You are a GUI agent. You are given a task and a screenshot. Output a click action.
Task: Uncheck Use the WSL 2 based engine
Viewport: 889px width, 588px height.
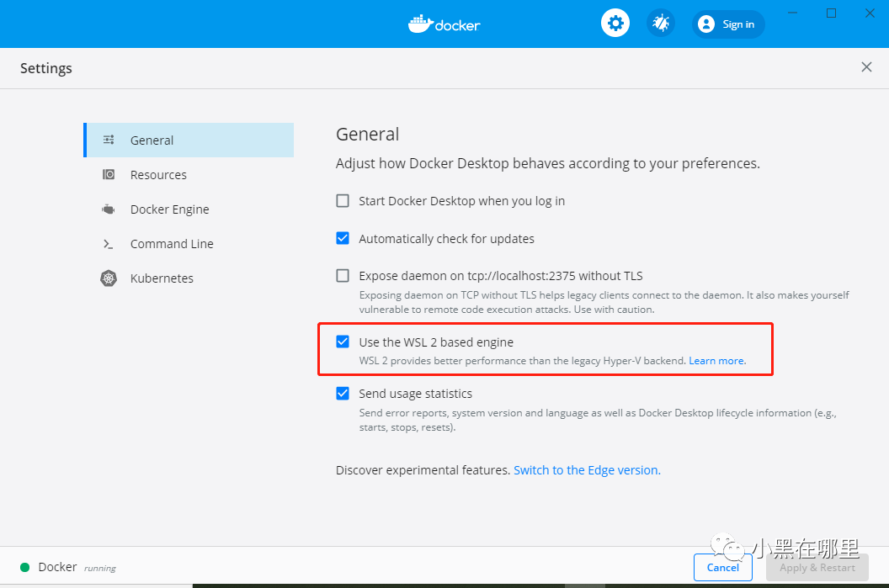click(343, 341)
